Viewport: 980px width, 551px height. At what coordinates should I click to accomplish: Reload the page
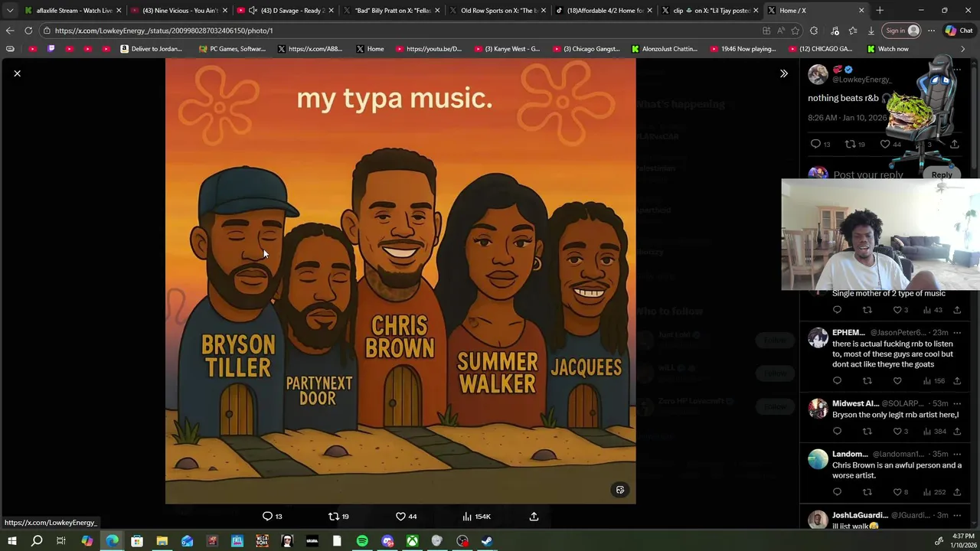[x=28, y=31]
